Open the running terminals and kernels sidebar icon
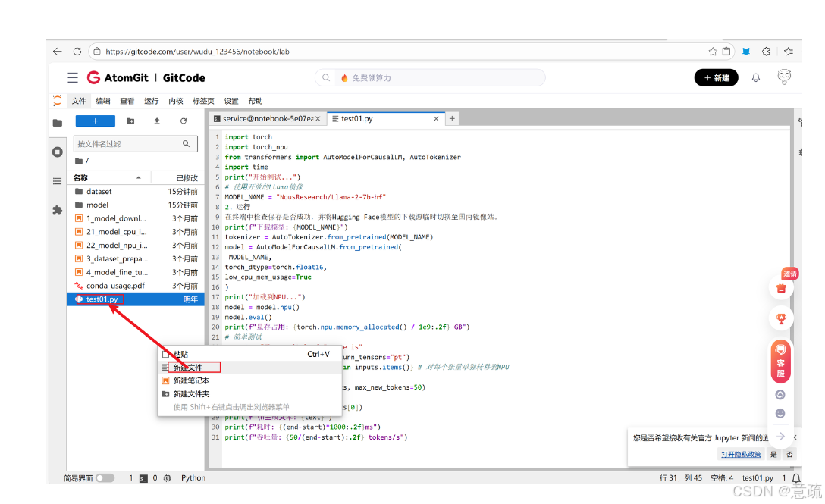Screen dimensions: 825x504 [x=58, y=152]
